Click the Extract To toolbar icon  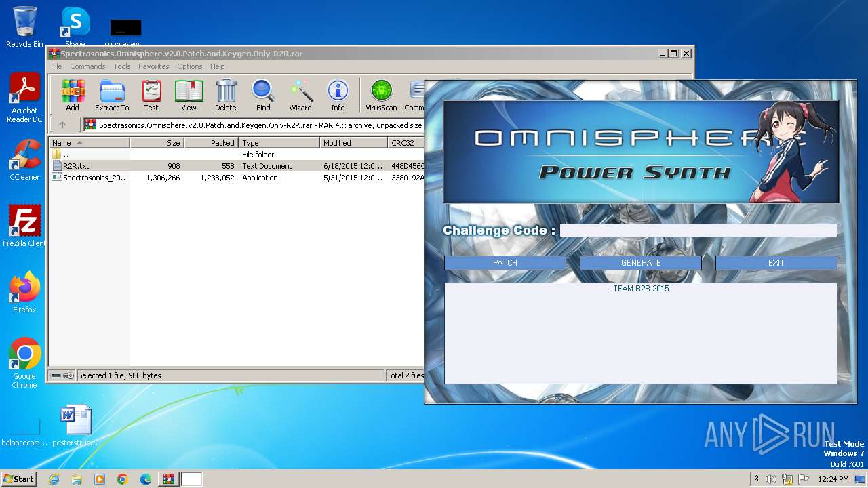(x=112, y=95)
